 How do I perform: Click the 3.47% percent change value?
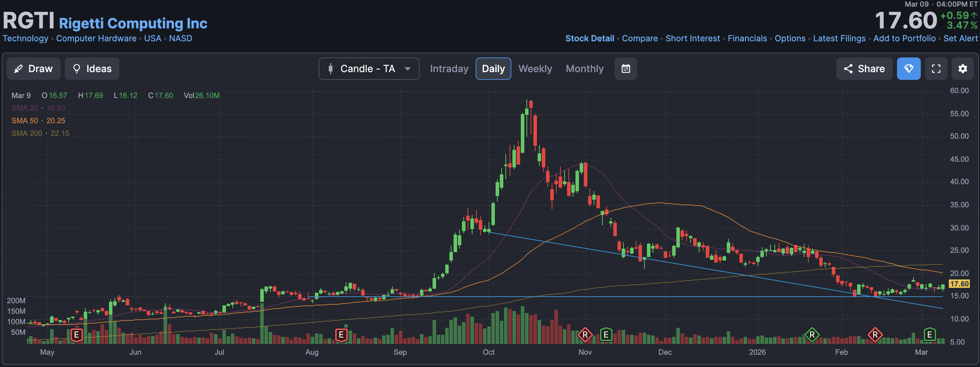tap(962, 26)
